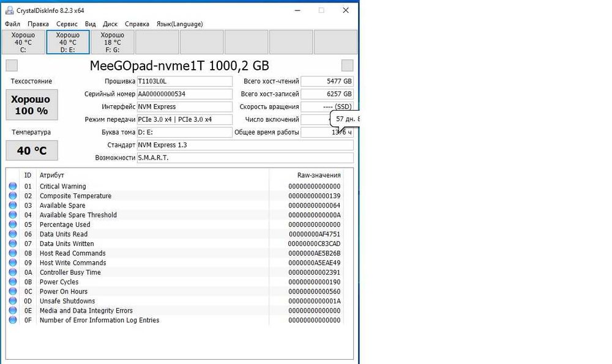
Task: Click status orb for Data Units Read
Action: click(x=13, y=234)
